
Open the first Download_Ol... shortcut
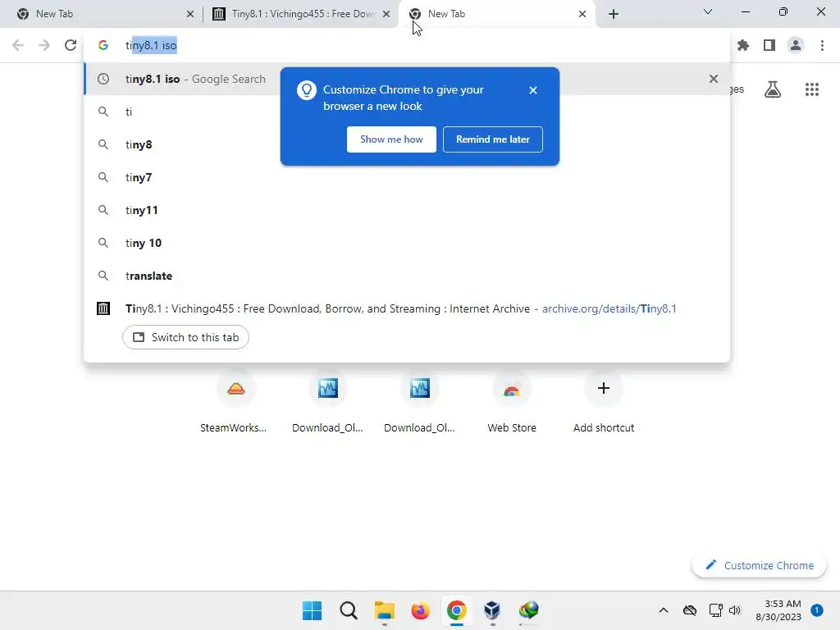coord(328,404)
